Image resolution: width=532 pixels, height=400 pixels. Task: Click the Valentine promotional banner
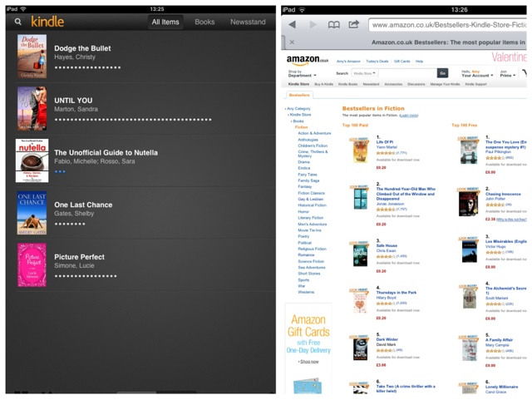[509, 57]
